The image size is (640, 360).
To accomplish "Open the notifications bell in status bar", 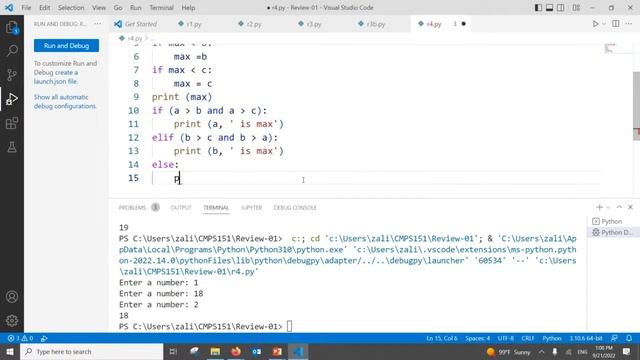I will coord(629,338).
